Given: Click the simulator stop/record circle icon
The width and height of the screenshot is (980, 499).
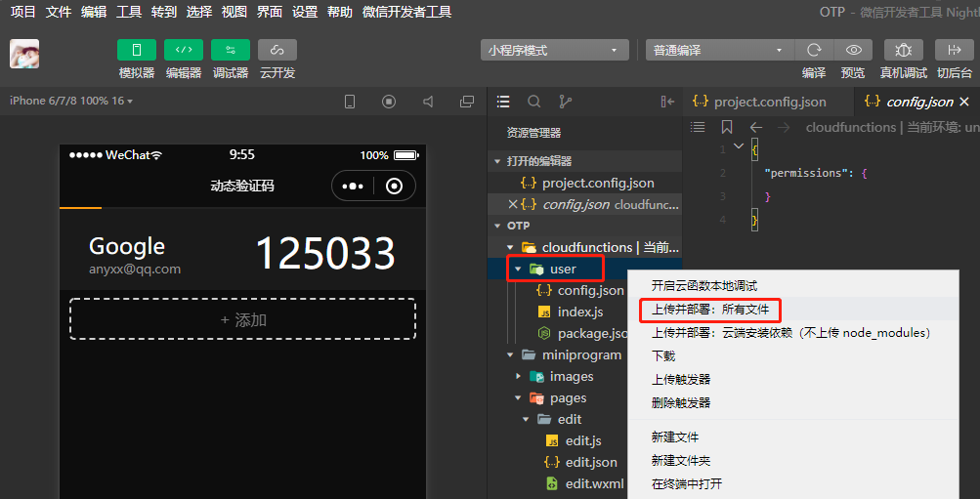Looking at the screenshot, I should click(x=389, y=102).
